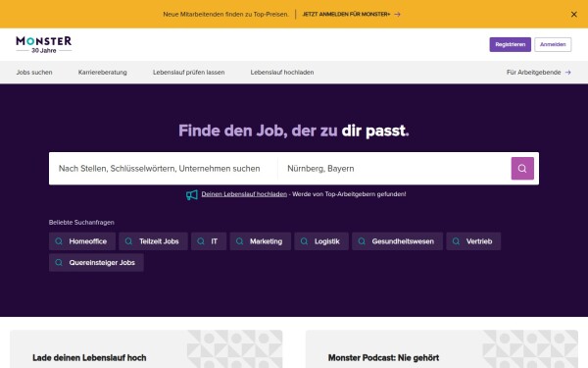Open 'Lebenslauf prüfen lassen' menu item
This screenshot has height=368, width=588.
pos(188,72)
